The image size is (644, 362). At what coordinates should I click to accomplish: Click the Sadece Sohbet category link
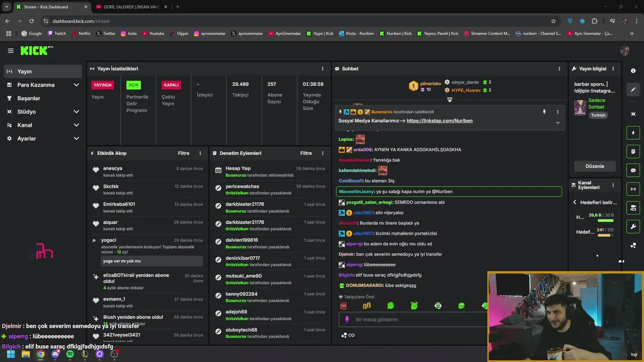tap(597, 104)
